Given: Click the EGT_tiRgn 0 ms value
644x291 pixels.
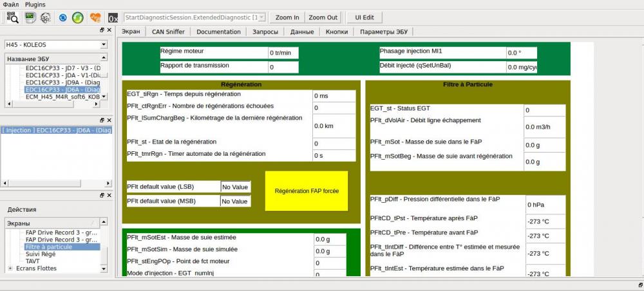Looking at the screenshot, I should [334, 96].
